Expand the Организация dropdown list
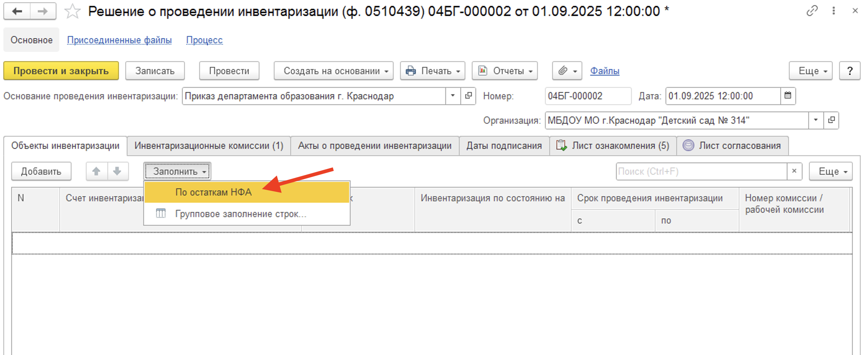Image resolution: width=868 pixels, height=355 pixels. click(x=816, y=120)
